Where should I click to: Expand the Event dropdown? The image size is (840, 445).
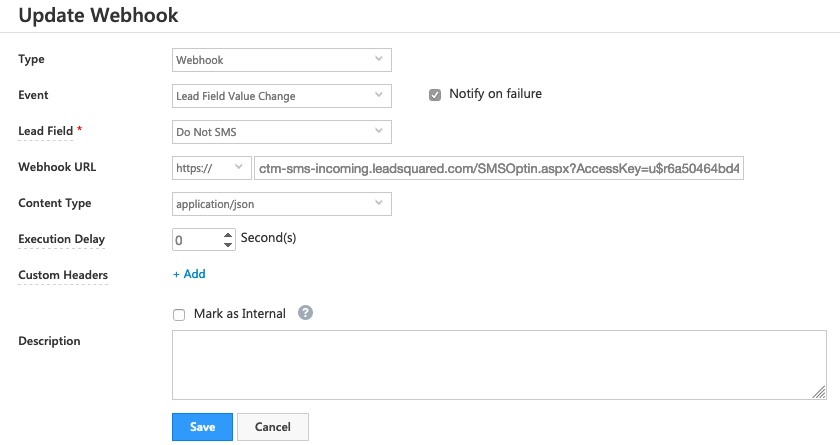[x=281, y=96]
